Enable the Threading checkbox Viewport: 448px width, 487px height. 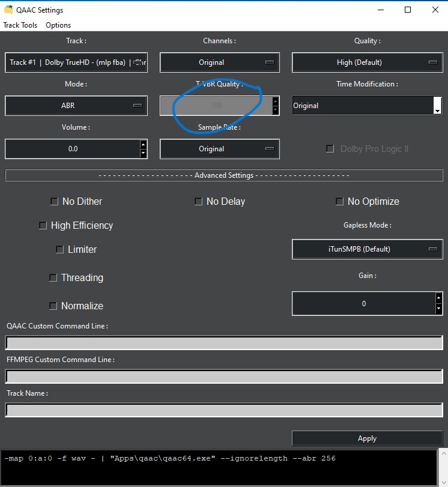tap(53, 277)
